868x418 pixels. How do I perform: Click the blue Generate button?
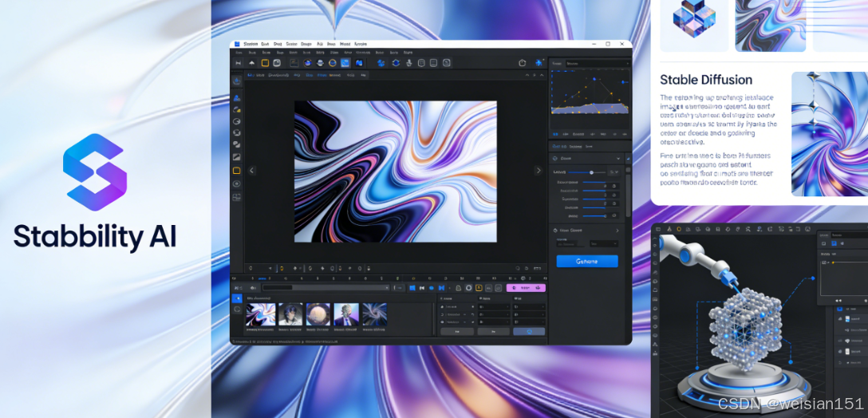pyautogui.click(x=587, y=262)
